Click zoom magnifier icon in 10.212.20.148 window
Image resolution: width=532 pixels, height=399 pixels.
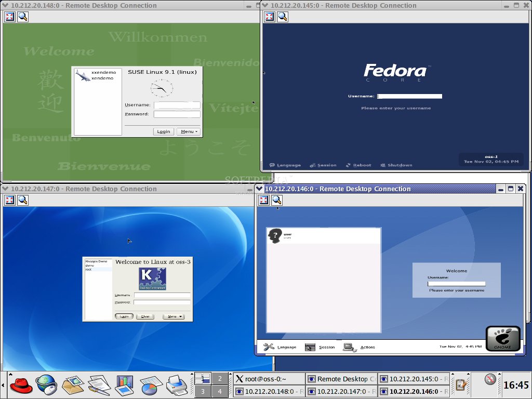coord(23,17)
